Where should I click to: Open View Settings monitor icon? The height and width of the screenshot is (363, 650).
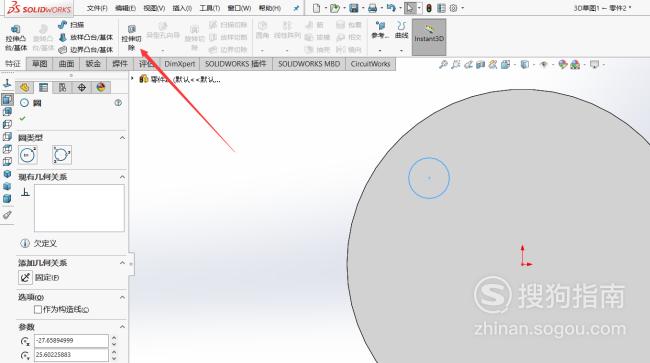click(594, 64)
